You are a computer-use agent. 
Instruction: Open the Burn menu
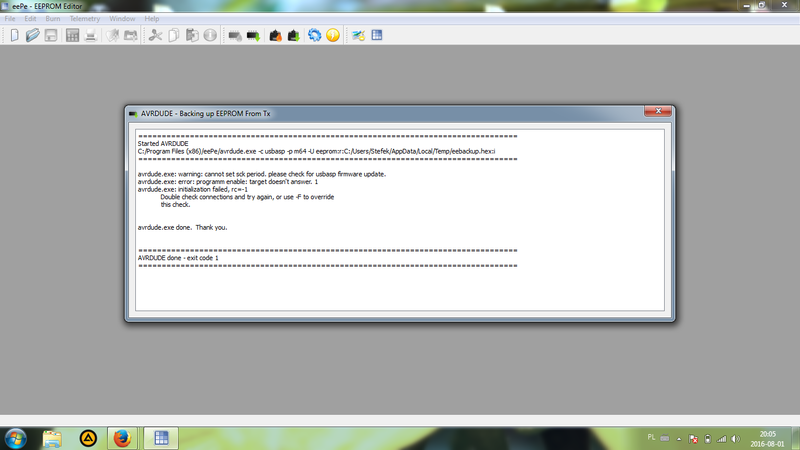point(53,18)
